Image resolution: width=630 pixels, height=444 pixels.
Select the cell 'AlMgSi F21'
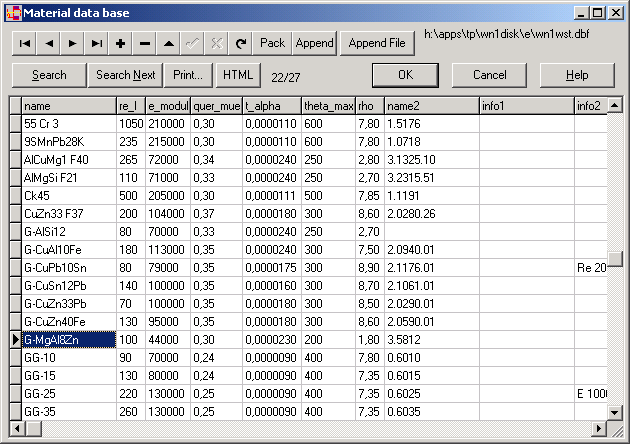(x=69, y=178)
